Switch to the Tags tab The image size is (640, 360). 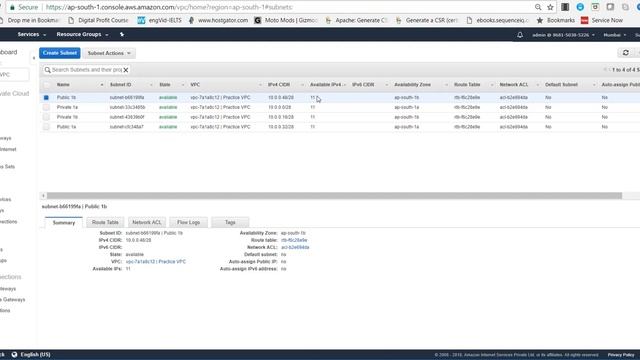(x=230, y=222)
